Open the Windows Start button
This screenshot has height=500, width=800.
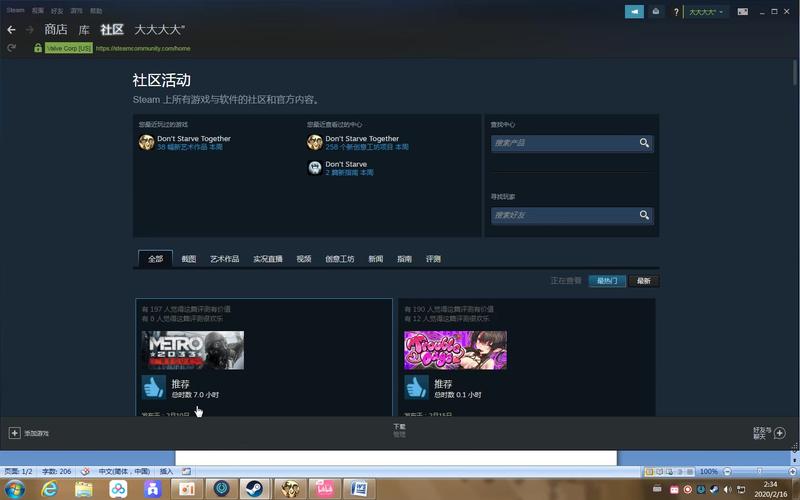coord(15,489)
